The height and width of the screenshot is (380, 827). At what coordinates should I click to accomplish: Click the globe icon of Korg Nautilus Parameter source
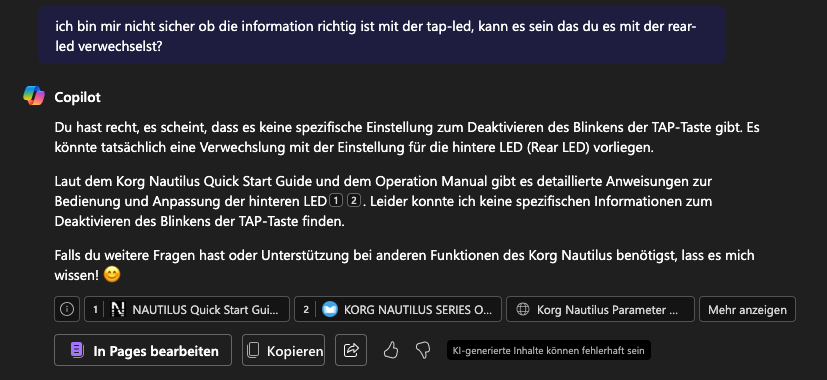(x=523, y=309)
